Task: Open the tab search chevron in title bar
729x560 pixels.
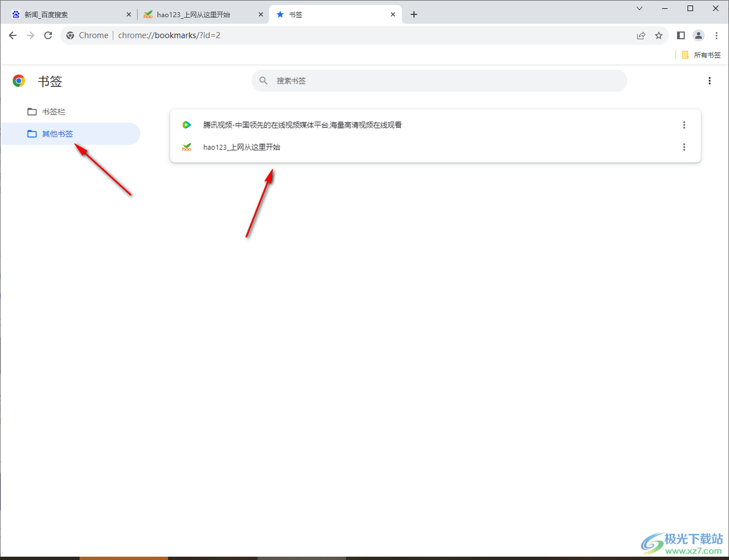Action: [x=639, y=8]
